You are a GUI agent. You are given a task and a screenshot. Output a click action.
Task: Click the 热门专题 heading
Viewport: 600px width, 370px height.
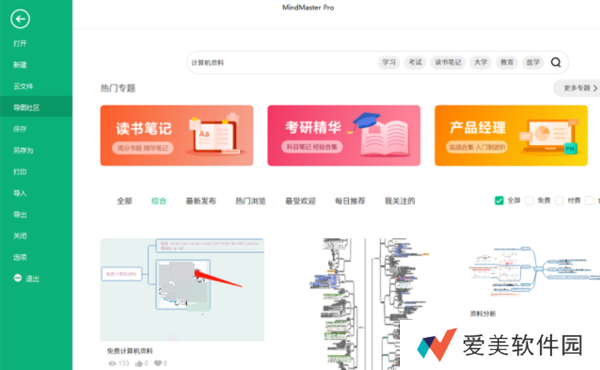pos(118,88)
